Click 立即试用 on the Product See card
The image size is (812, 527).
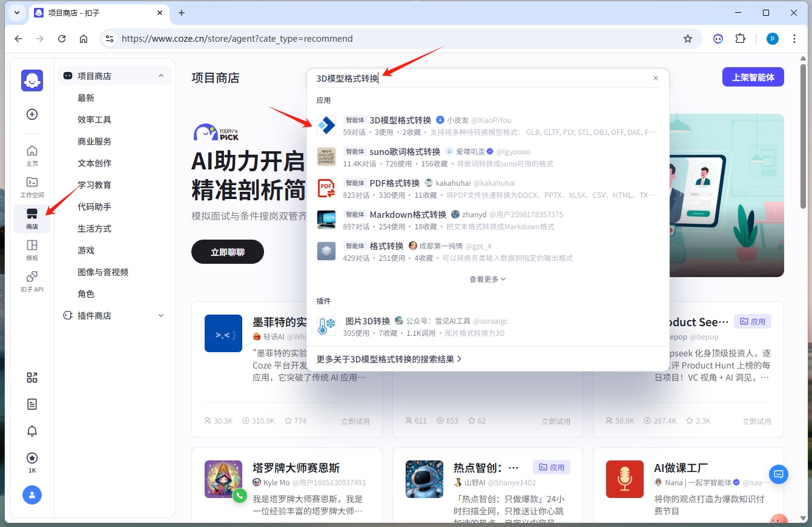pos(757,421)
